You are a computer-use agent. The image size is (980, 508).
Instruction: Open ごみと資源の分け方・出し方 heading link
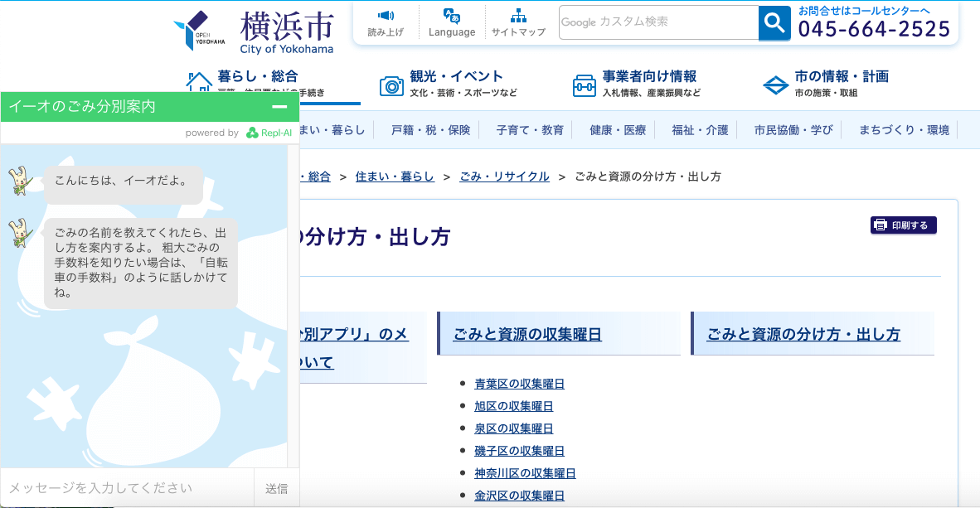click(x=803, y=334)
